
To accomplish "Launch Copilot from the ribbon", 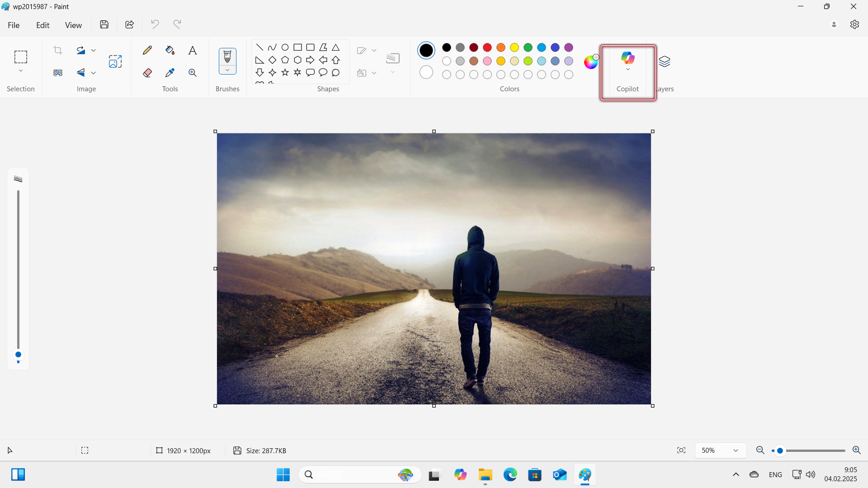I will (x=627, y=58).
